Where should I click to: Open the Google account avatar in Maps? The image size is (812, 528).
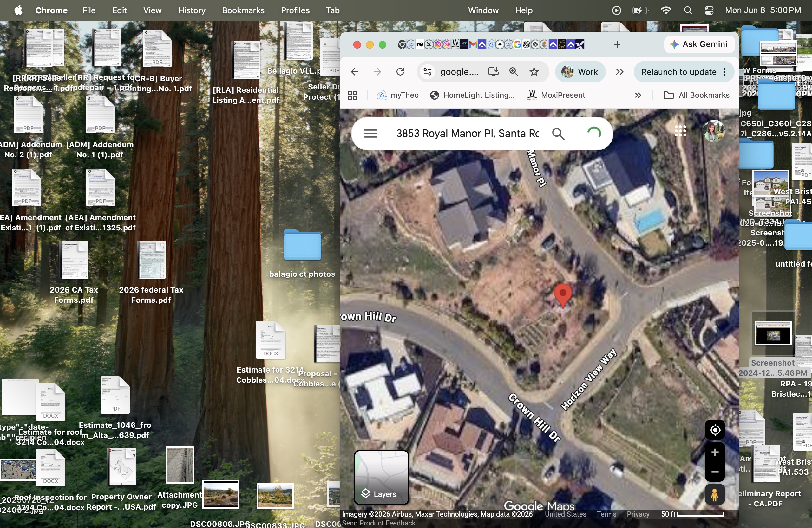point(713,131)
